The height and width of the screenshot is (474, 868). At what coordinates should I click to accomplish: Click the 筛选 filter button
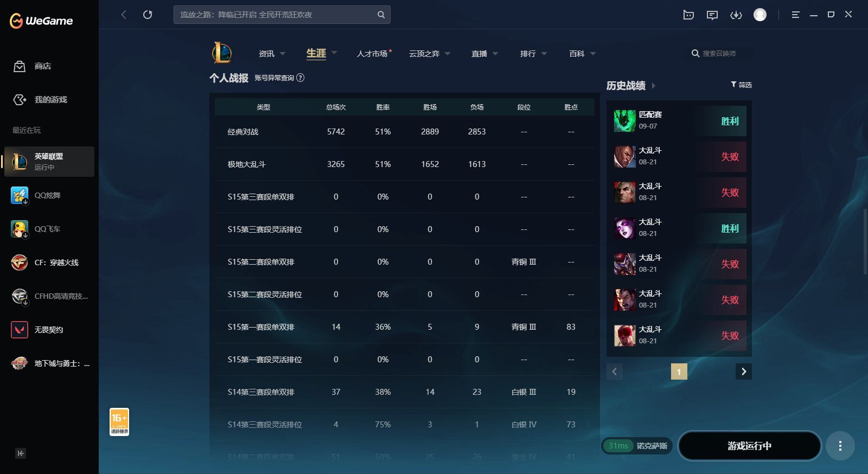click(741, 85)
